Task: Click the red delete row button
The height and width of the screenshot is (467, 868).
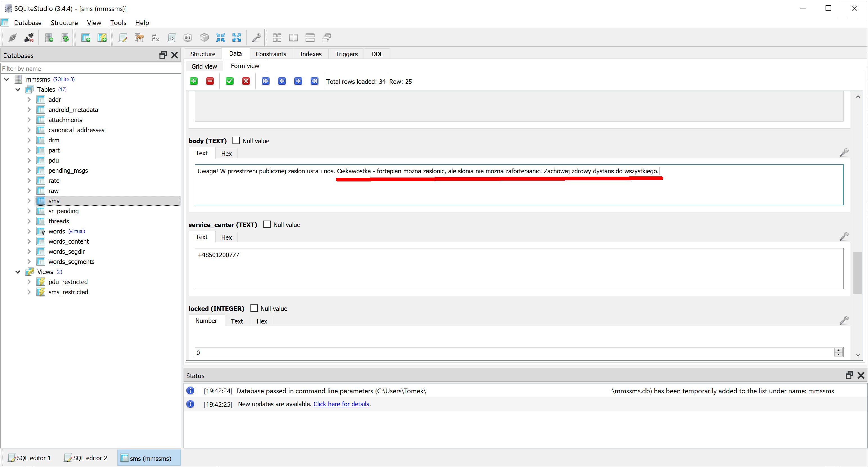Action: (x=210, y=81)
